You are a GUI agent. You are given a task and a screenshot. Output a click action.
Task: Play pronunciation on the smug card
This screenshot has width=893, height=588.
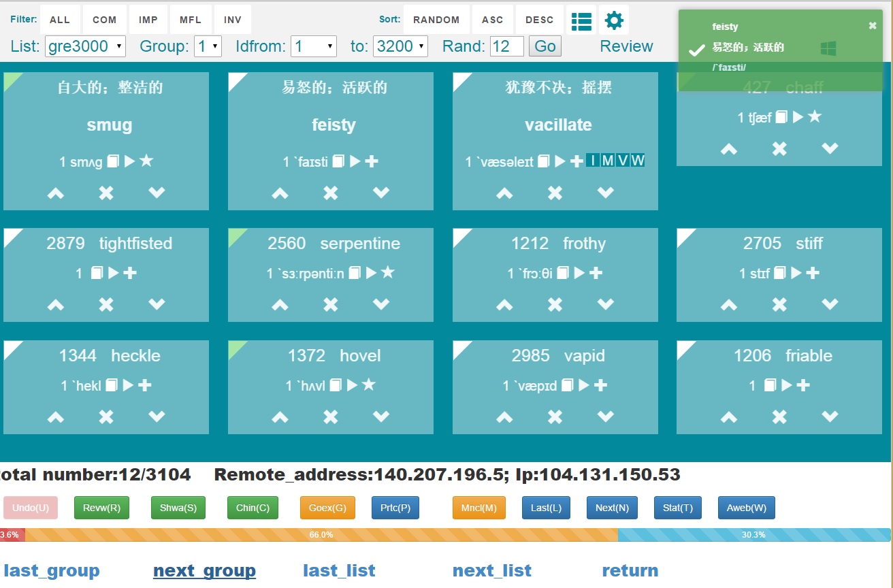point(129,161)
